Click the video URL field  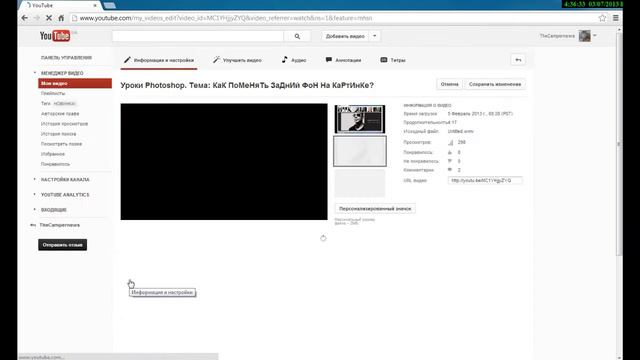pos(485,180)
